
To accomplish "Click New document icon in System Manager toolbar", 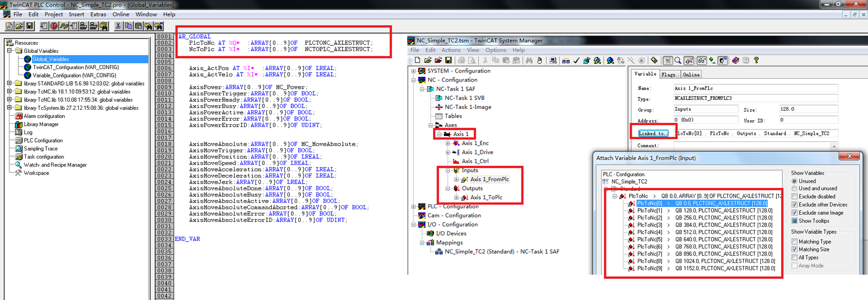I will pyautogui.click(x=418, y=60).
